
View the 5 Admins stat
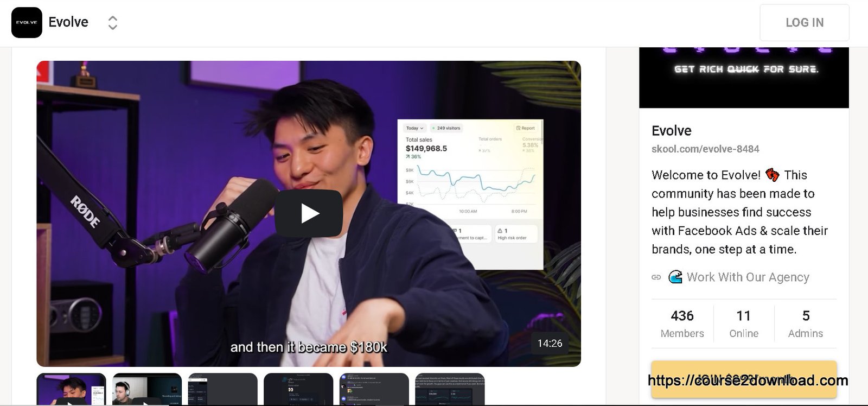(806, 323)
